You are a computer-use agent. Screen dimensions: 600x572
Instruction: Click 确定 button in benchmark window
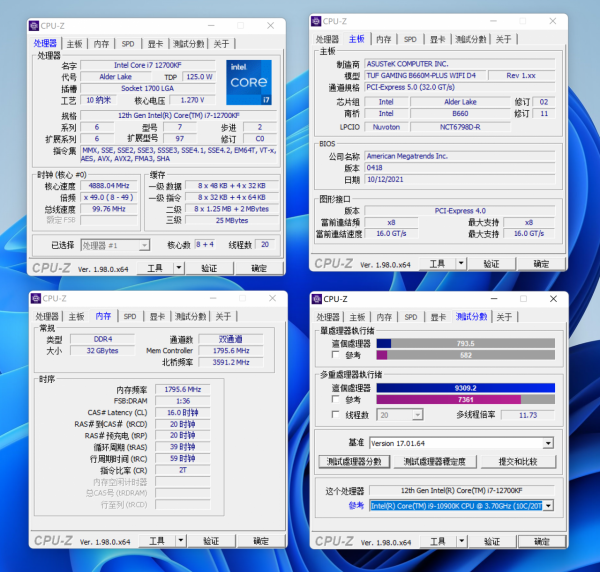click(x=541, y=541)
